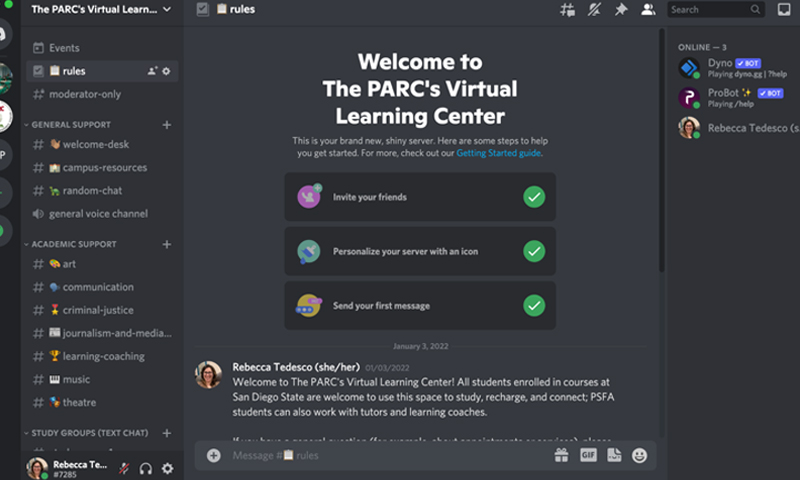Viewport: 800px width, 480px height.
Task: Open the Getting Started guide link
Action: point(498,153)
